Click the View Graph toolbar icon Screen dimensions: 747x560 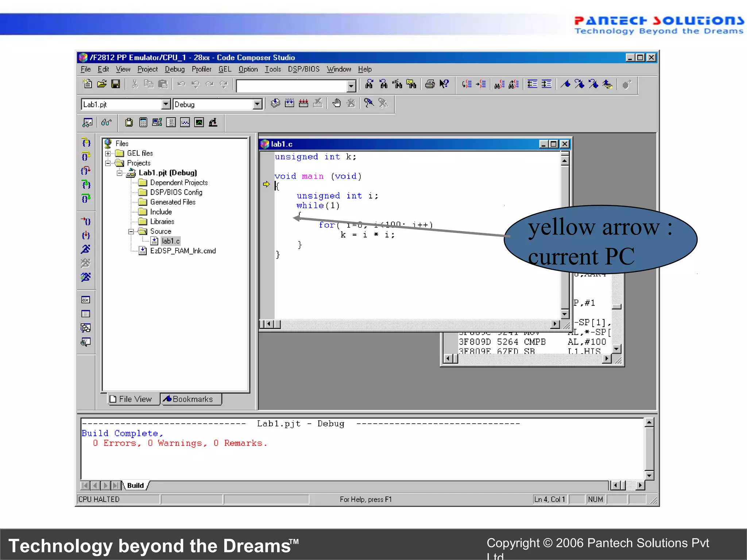coord(185,122)
